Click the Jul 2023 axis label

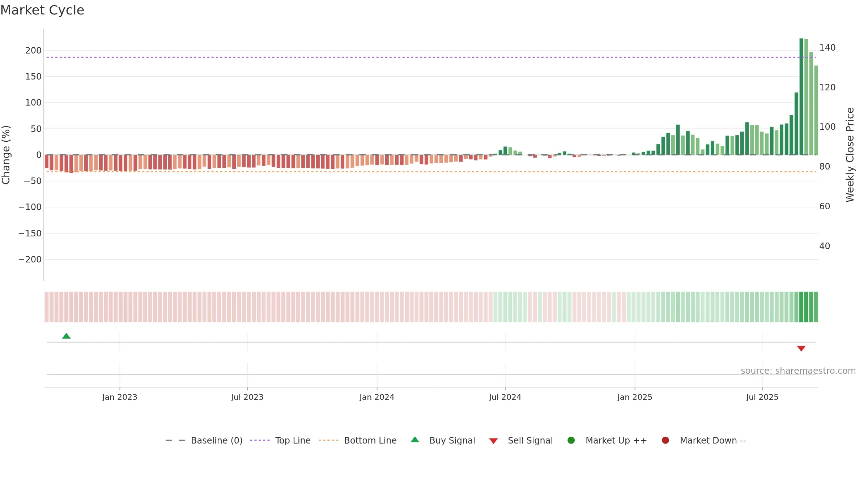point(247,397)
